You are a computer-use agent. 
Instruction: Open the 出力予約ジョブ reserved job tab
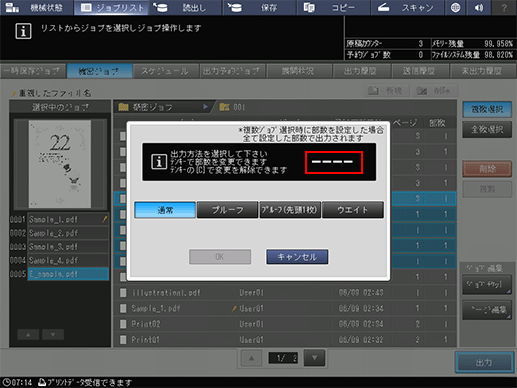pyautogui.click(x=232, y=71)
